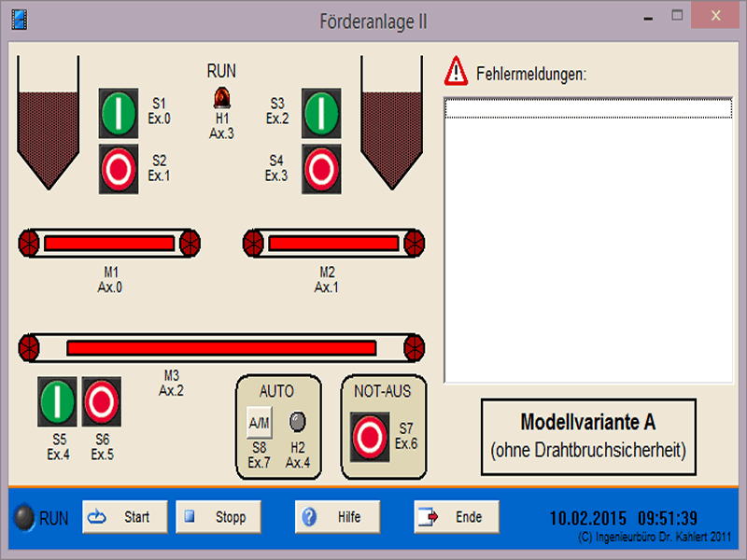Open Hilfe help
Screen dimensions: 747x560
pyautogui.click(x=337, y=517)
